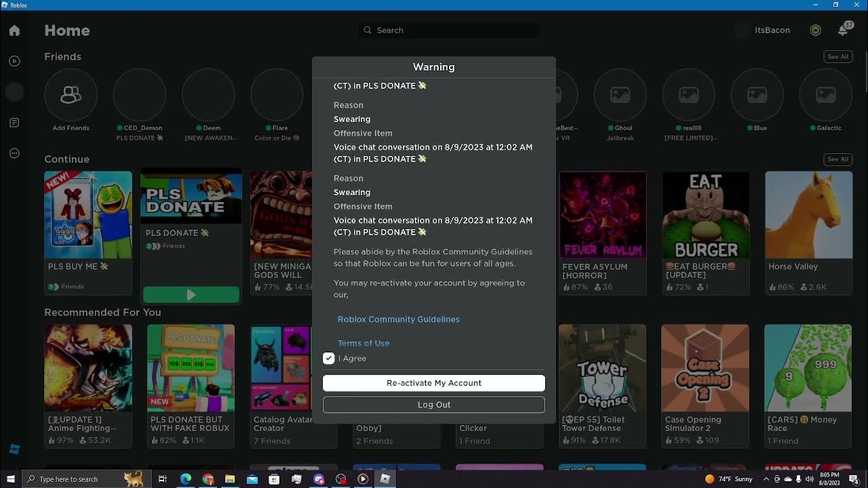Open Windows notification center icon
Image resolution: width=868 pixels, height=488 pixels.
click(x=854, y=479)
